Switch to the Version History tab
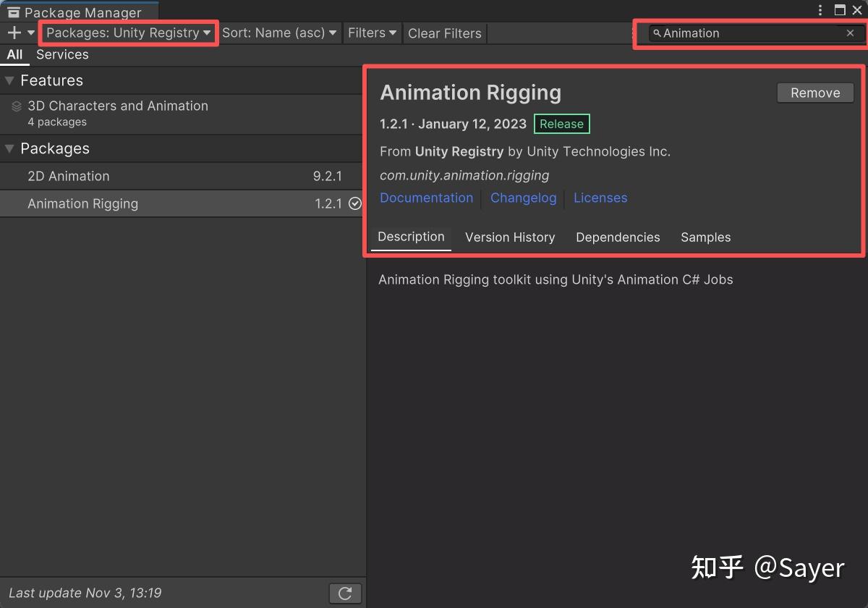 [510, 237]
